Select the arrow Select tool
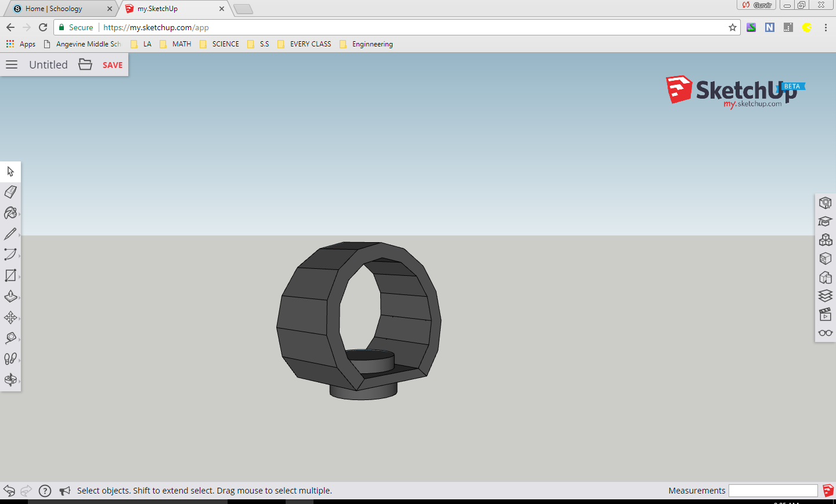 [10, 171]
